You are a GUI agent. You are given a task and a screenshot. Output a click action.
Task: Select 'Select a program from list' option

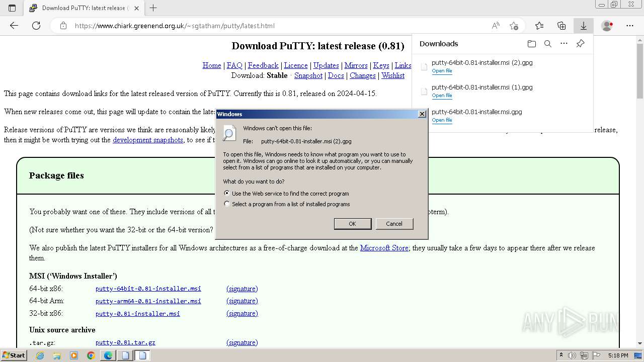click(x=227, y=204)
